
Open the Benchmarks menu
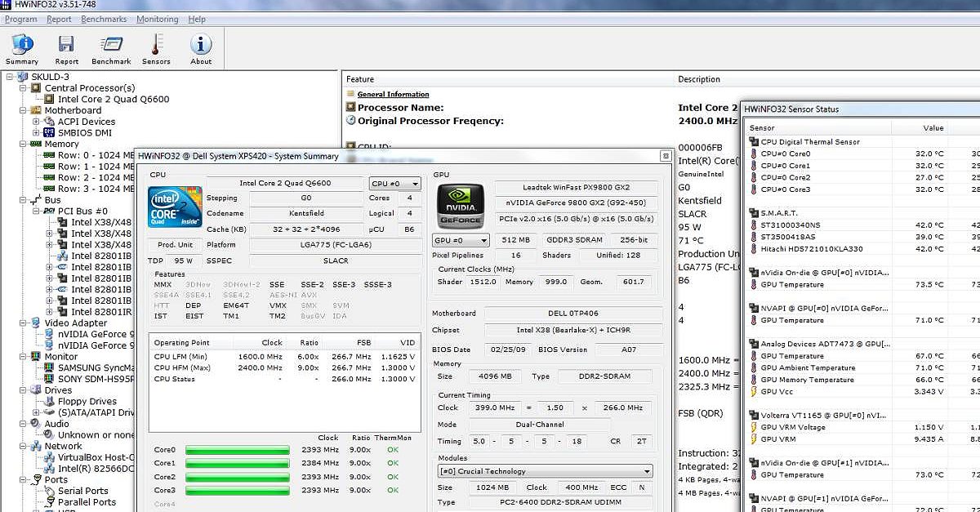[x=103, y=19]
